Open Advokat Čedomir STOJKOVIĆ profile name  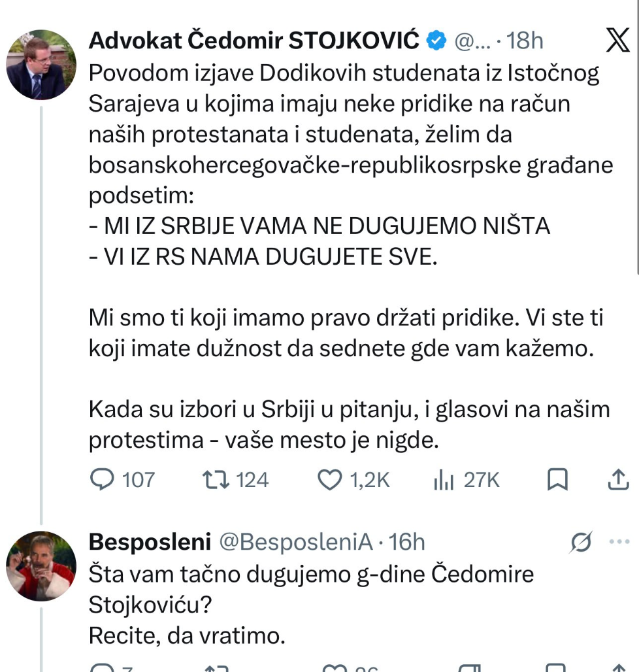[254, 41]
